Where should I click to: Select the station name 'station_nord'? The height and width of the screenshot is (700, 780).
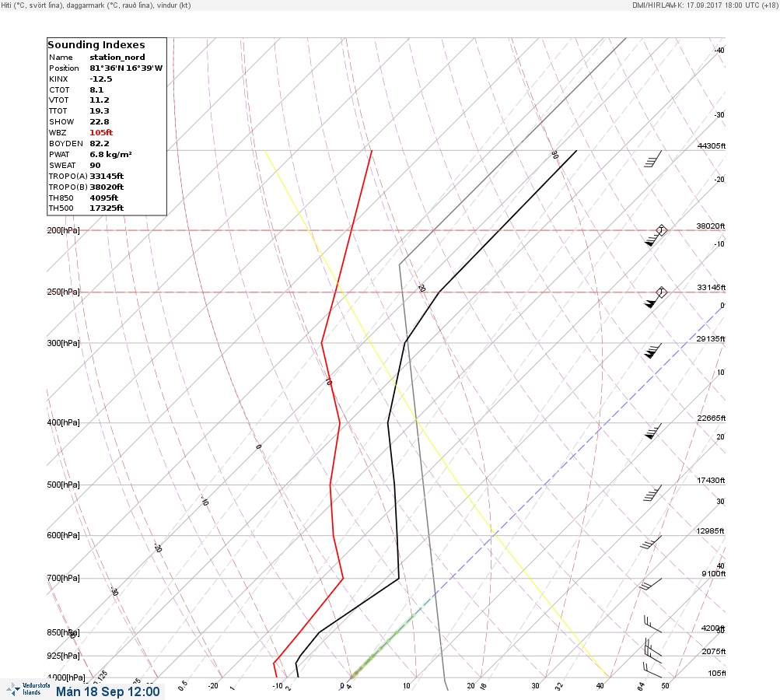(117, 58)
